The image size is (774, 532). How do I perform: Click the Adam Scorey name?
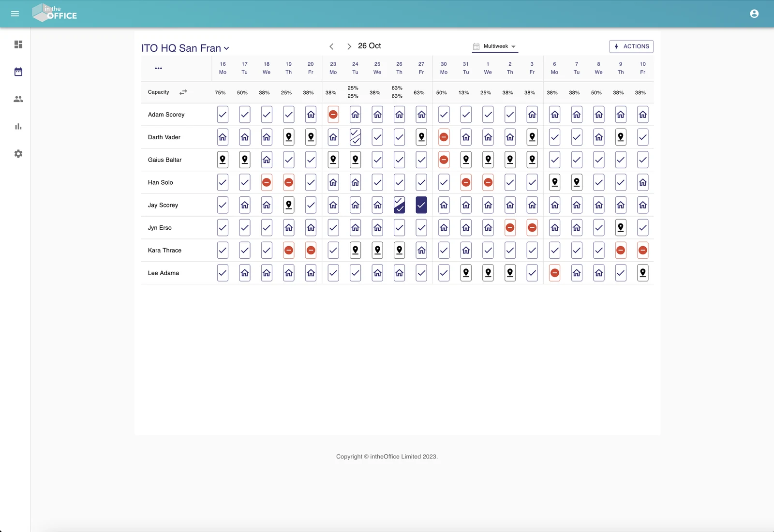click(x=166, y=115)
